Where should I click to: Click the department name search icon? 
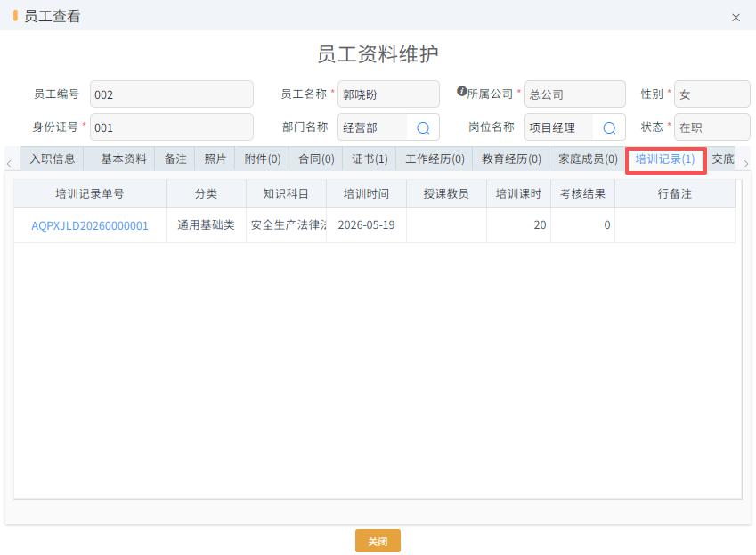[423, 127]
